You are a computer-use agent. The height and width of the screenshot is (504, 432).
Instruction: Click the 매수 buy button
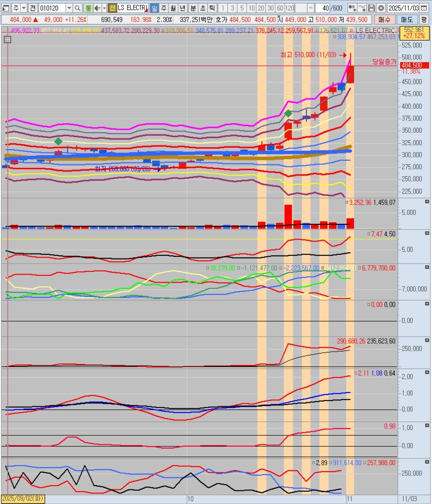coord(385,20)
